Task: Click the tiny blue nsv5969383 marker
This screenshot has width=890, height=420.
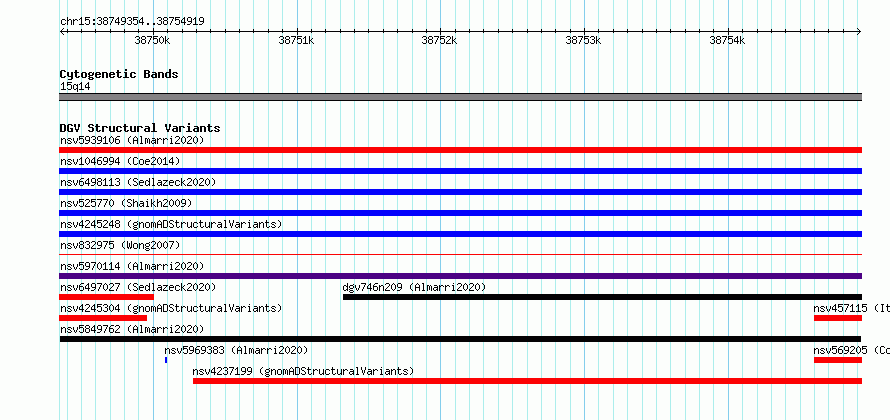Action: (x=166, y=360)
